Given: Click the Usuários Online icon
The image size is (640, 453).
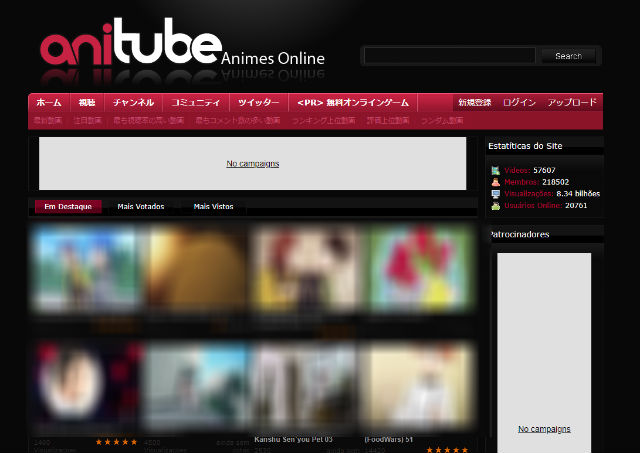Looking at the screenshot, I should click(x=496, y=206).
